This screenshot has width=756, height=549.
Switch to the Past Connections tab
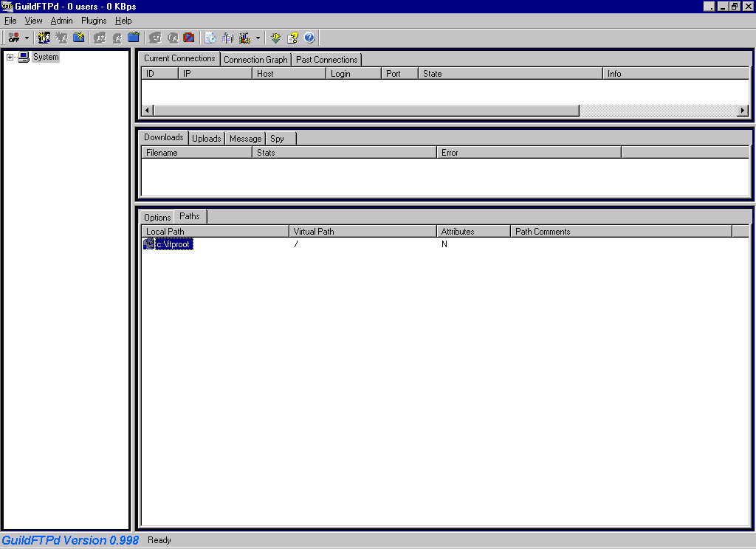(327, 59)
